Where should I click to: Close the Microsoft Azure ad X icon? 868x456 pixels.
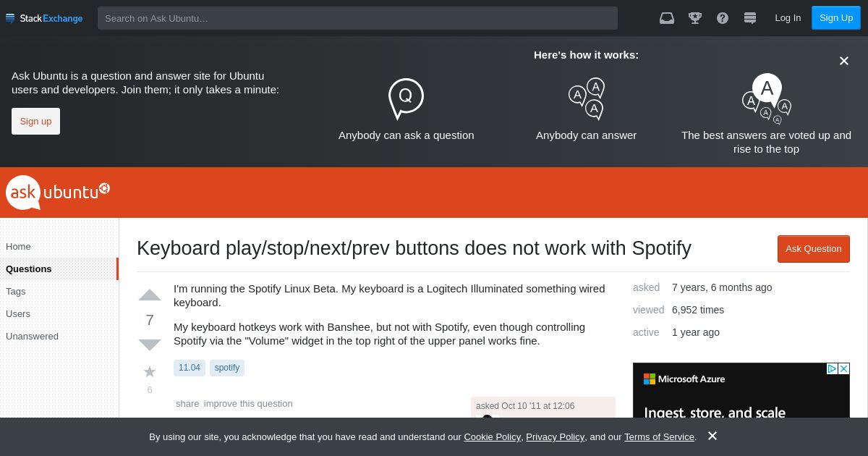[x=843, y=368]
